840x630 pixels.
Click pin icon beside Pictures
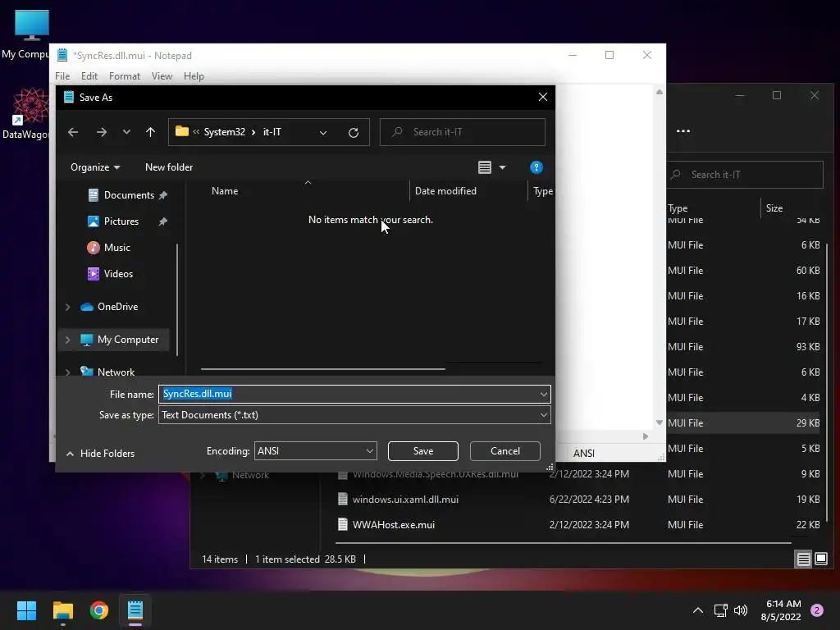[x=163, y=221]
